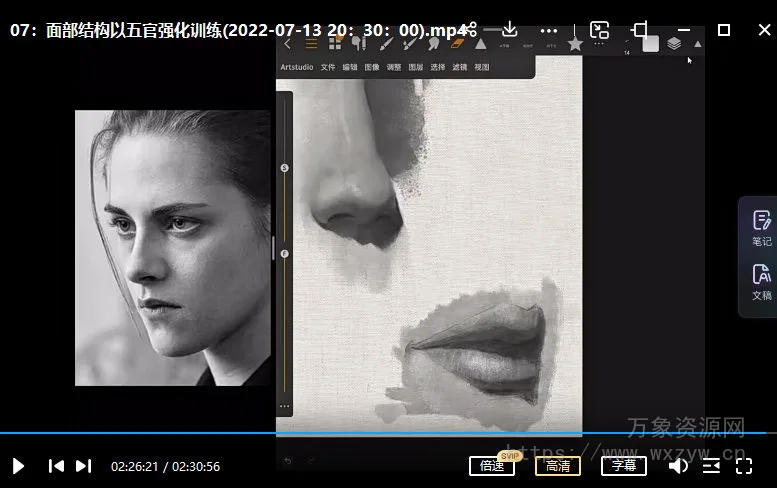Screen dimensions: 777x488
Task: Open the 倍速 playback speed menu
Action: [491, 466]
